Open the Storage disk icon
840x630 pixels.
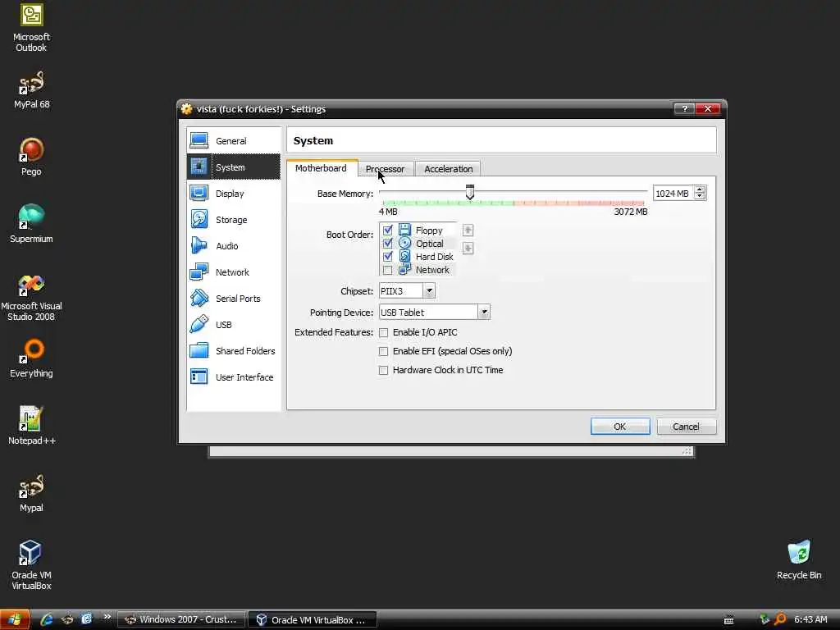(x=199, y=220)
